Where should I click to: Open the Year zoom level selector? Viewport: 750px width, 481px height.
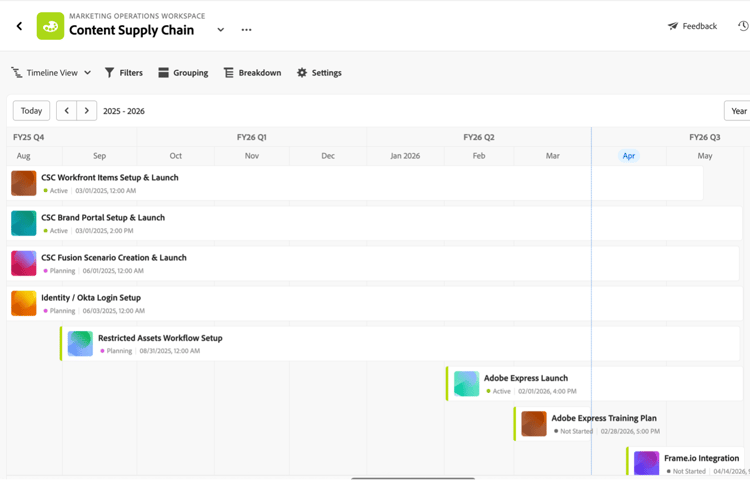pyautogui.click(x=737, y=110)
